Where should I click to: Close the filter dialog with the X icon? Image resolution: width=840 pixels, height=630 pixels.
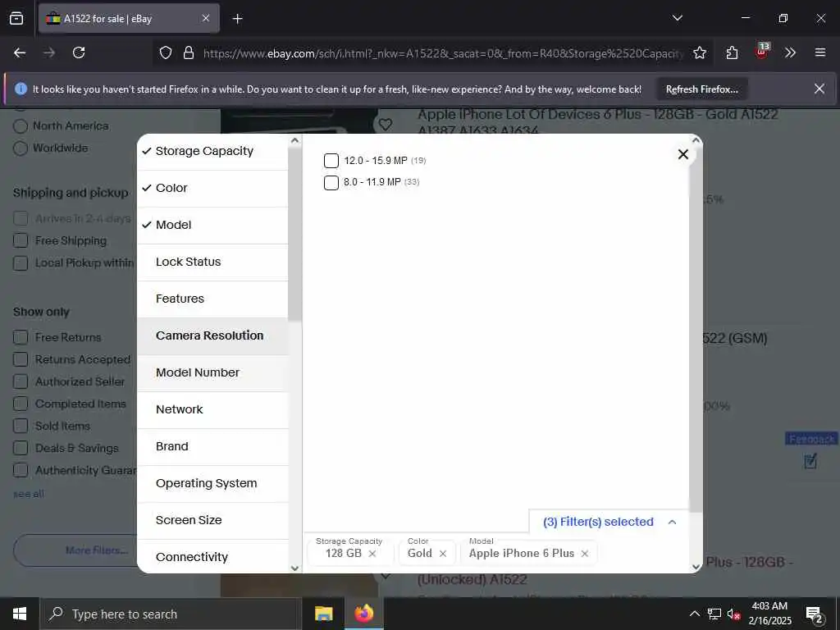click(683, 154)
